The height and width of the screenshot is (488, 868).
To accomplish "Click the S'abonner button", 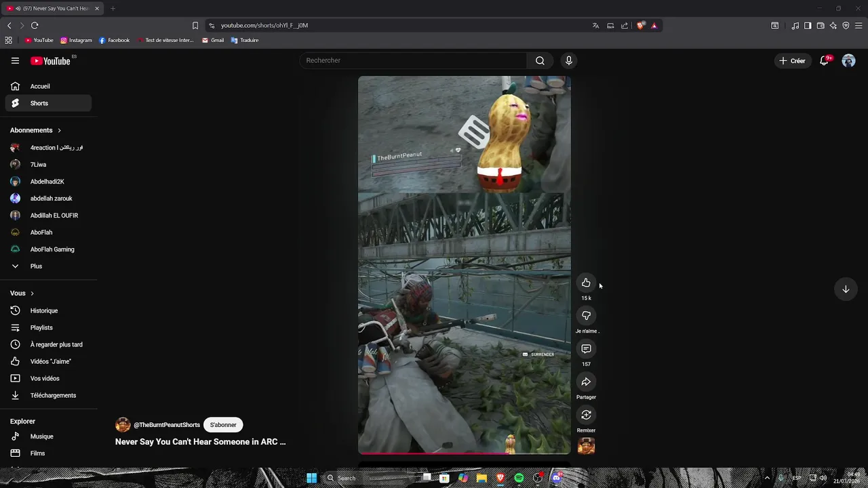I will (x=223, y=425).
